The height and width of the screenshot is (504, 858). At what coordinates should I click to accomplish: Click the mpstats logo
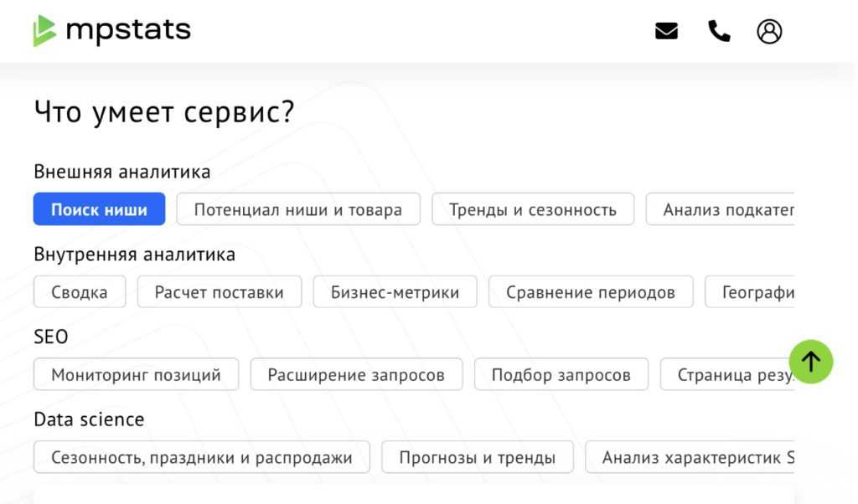coord(112,31)
